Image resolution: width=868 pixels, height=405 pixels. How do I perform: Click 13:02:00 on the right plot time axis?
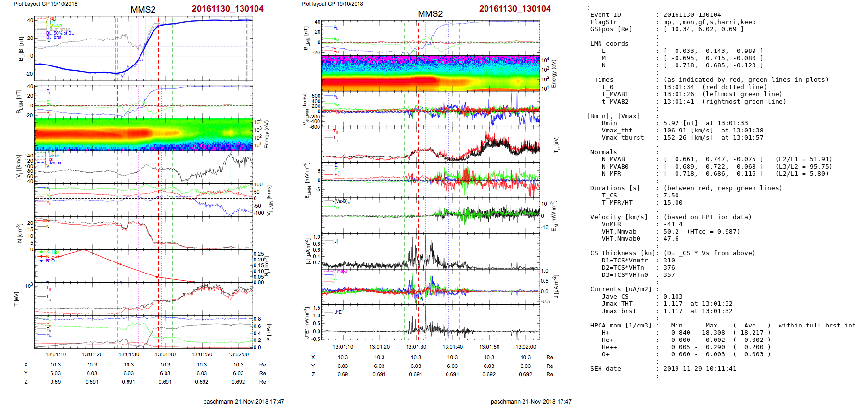(x=525, y=347)
